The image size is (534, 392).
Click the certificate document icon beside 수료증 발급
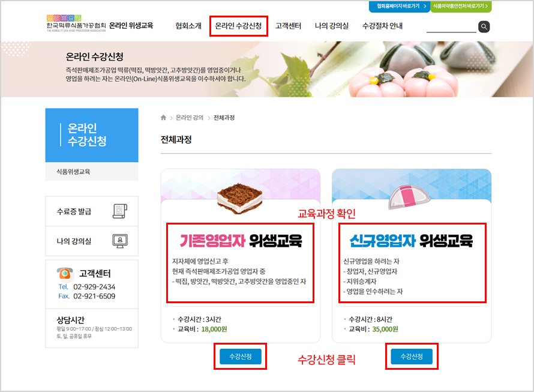(120, 211)
